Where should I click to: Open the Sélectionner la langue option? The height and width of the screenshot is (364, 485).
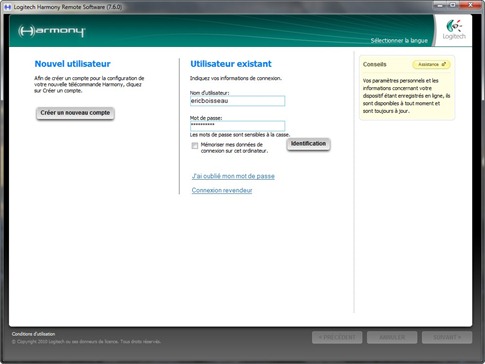[x=399, y=41]
